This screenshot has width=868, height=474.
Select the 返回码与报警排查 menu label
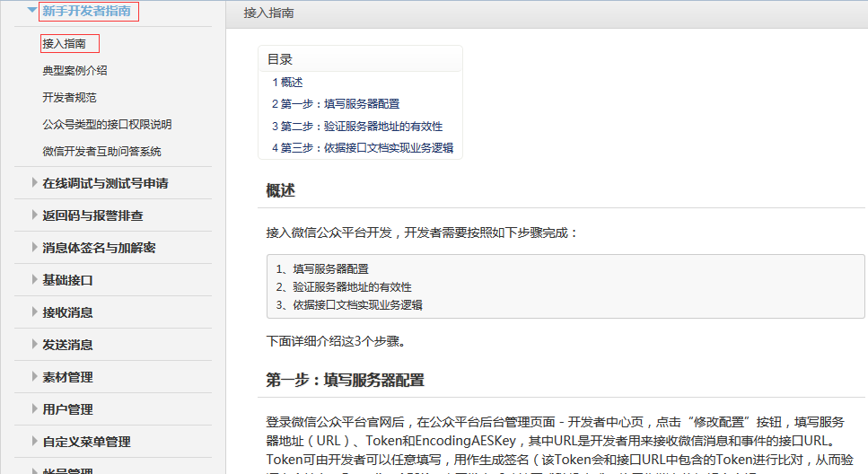pyautogui.click(x=92, y=215)
